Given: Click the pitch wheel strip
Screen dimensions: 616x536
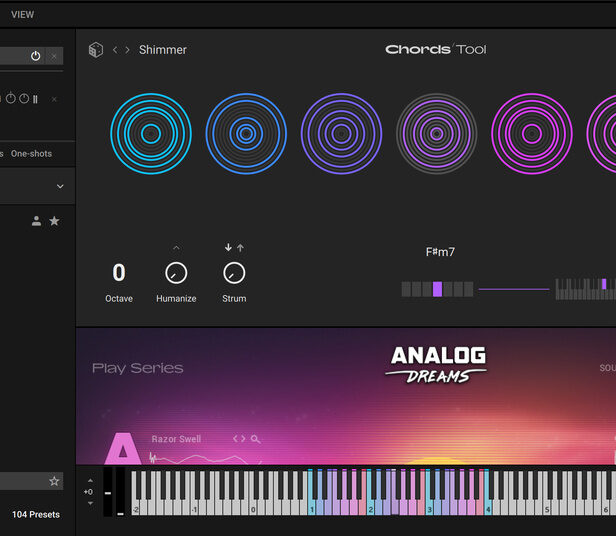Looking at the screenshot, I should pyautogui.click(x=108, y=492).
